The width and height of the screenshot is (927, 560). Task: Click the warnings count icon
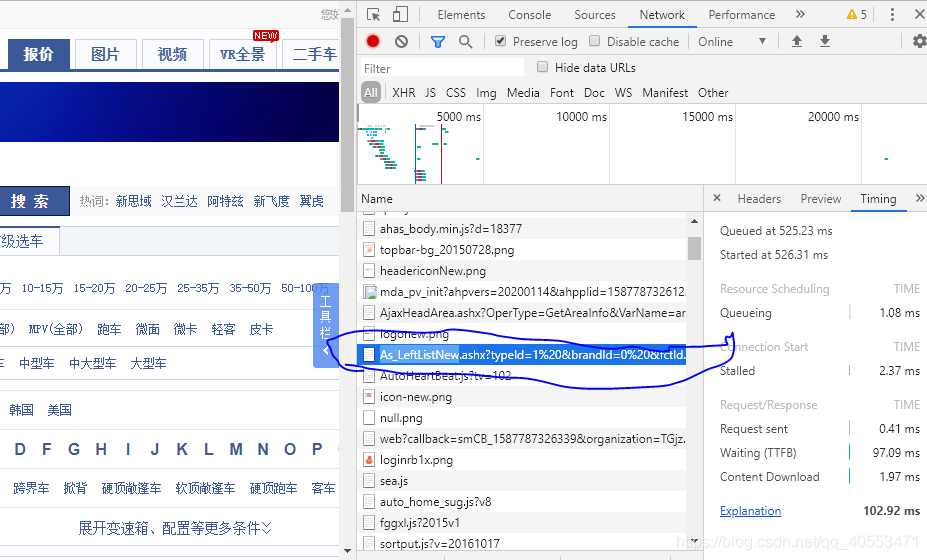coord(857,14)
